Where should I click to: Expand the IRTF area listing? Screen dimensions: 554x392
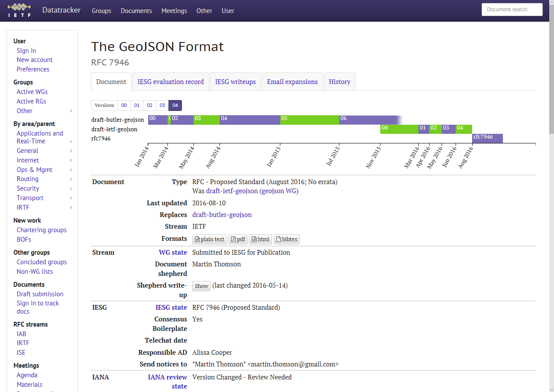click(23, 207)
